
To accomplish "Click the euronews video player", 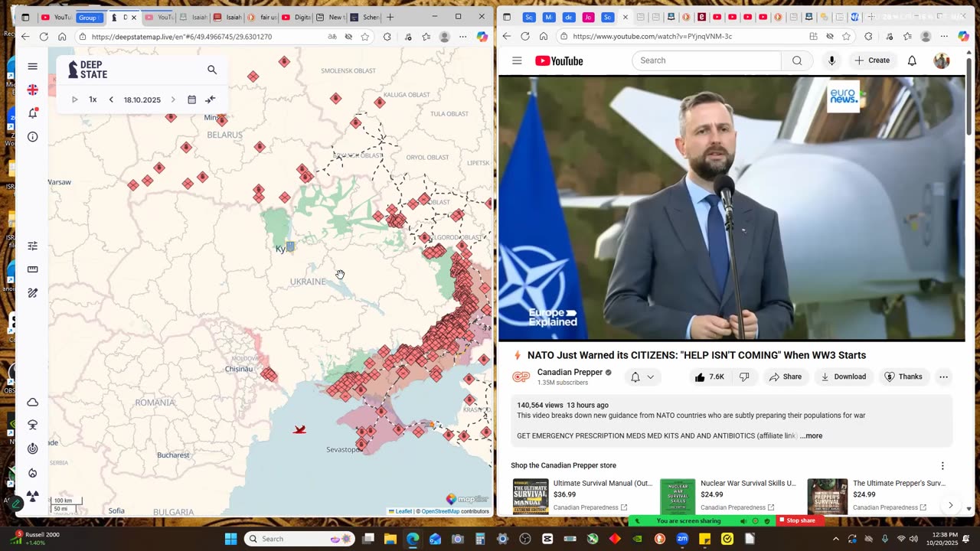I will click(x=732, y=208).
